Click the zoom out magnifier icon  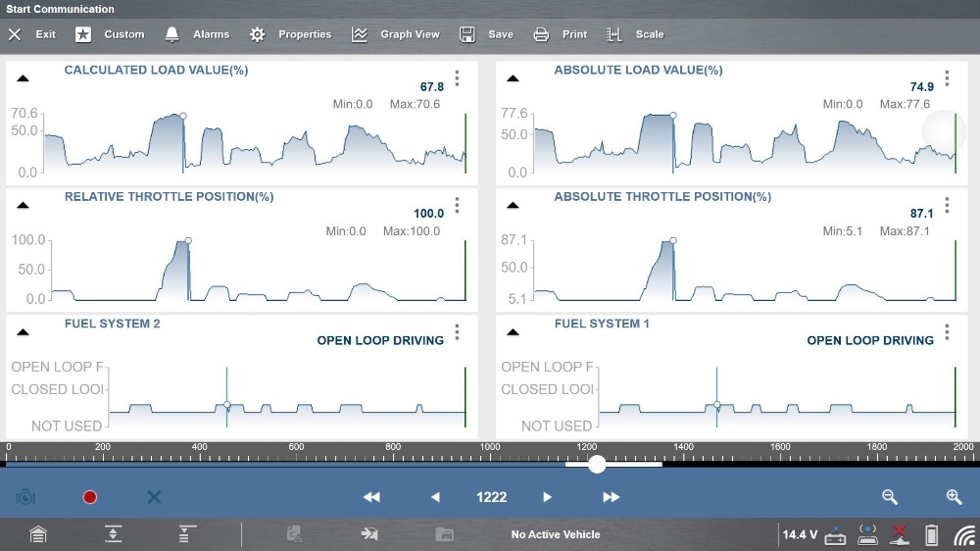890,497
